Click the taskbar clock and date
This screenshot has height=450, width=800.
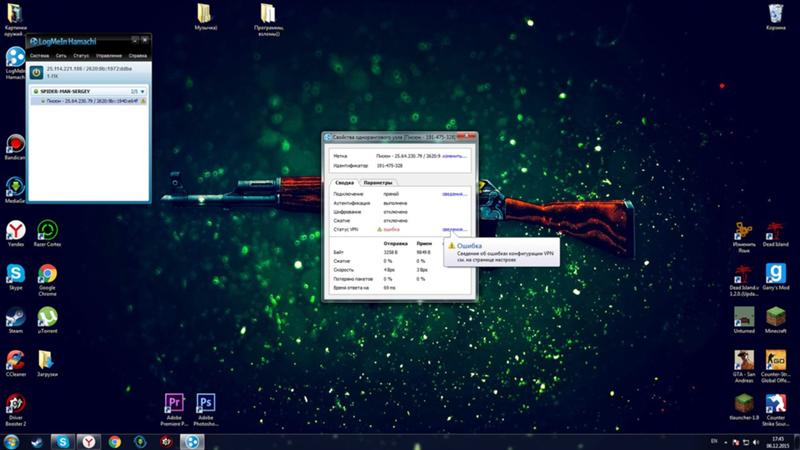[778, 442]
